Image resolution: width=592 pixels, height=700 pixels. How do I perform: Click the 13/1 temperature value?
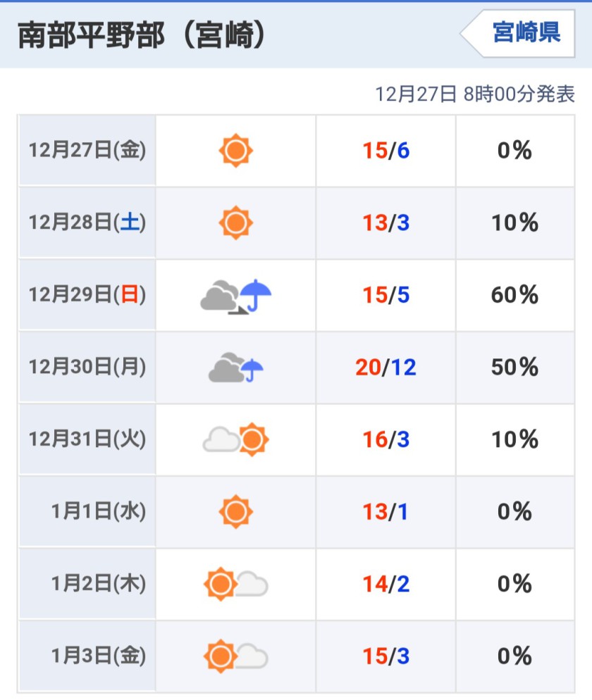tap(386, 511)
